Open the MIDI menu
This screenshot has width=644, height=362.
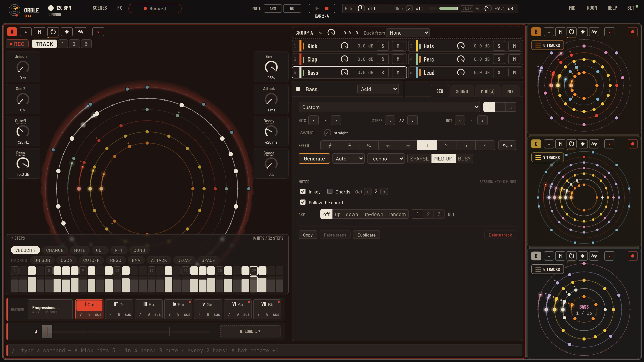[573, 8]
